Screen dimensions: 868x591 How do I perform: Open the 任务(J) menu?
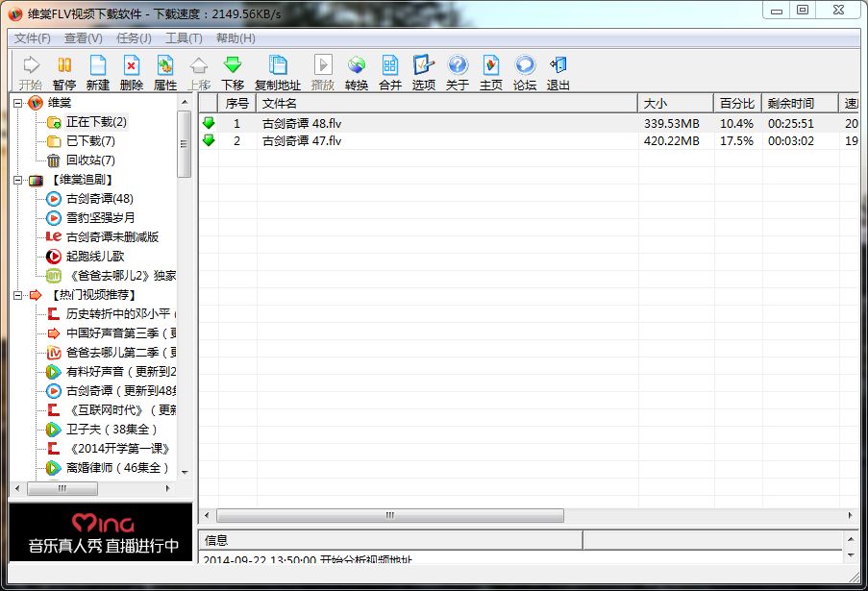point(134,38)
